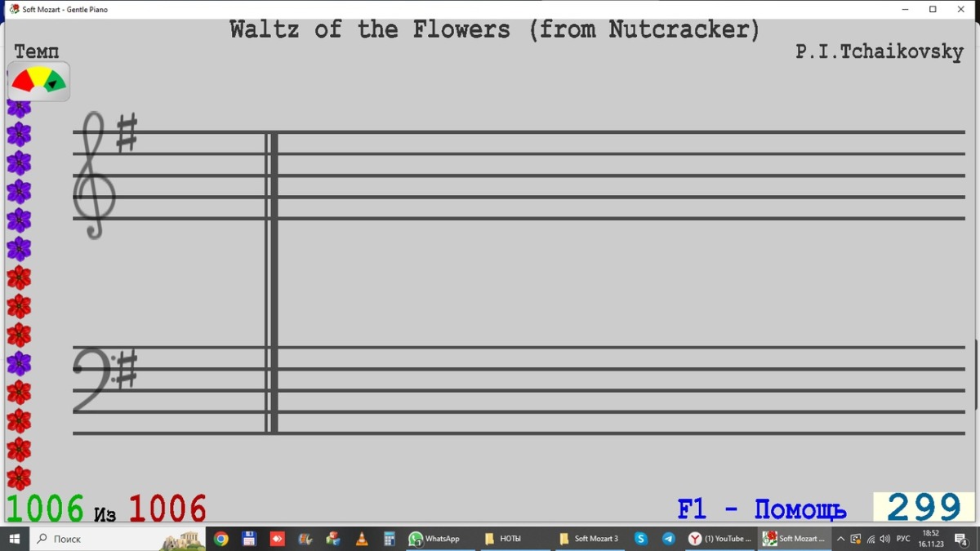Click the P.I.Tchaikovsky composer name
This screenshot has height=551, width=980.
coord(880,51)
